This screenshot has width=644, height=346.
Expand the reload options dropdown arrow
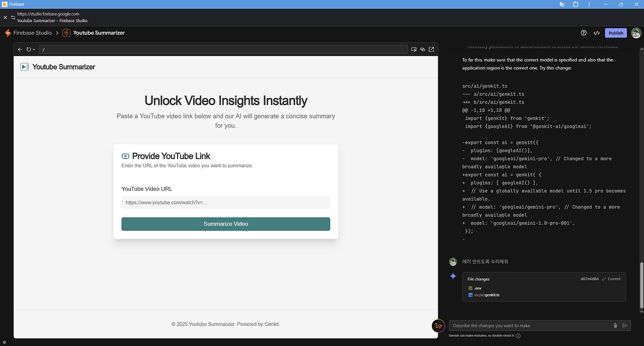coord(34,49)
